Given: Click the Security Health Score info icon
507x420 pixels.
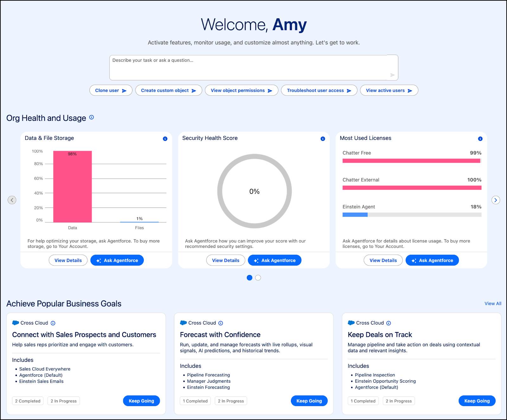Looking at the screenshot, I should pos(323,138).
